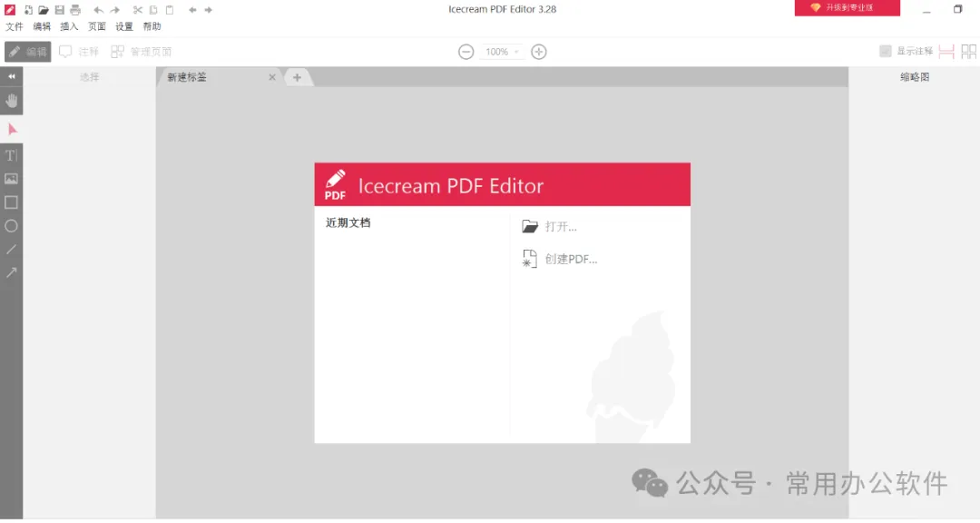
Task: Click the zoom in plus button
Action: coord(539,52)
